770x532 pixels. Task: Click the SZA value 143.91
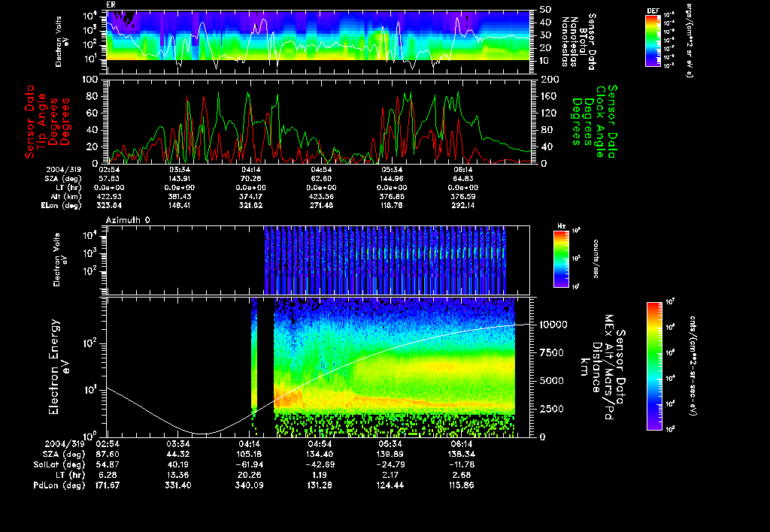pyautogui.click(x=180, y=179)
